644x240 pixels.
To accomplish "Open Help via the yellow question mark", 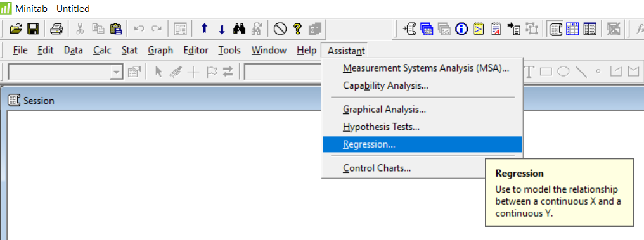I will 298,29.
